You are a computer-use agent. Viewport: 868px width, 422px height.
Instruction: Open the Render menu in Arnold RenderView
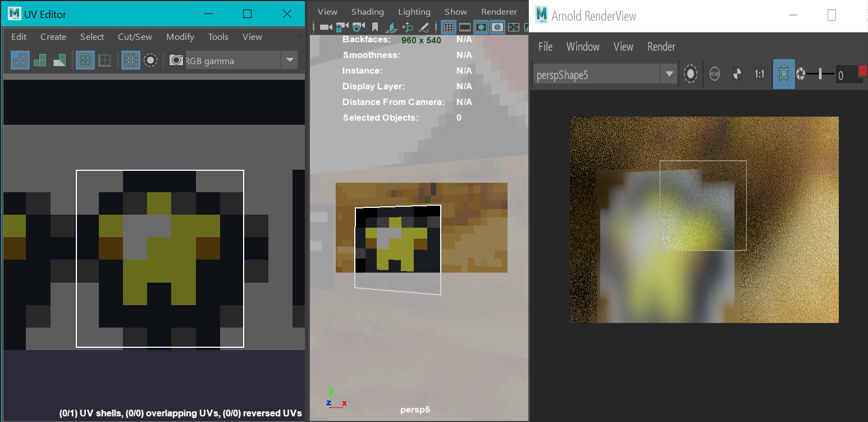pyautogui.click(x=661, y=47)
